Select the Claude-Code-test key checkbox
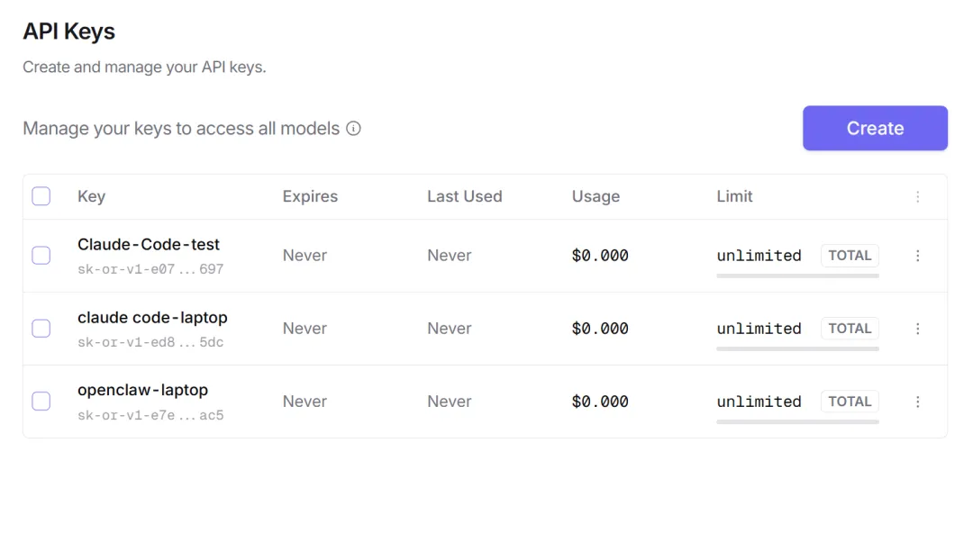 [x=41, y=256]
